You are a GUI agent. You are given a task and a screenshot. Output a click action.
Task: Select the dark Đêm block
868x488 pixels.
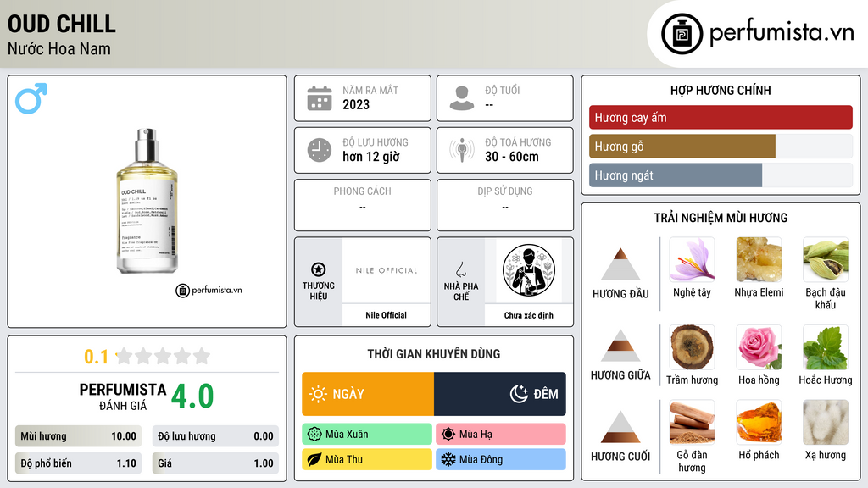tap(500, 394)
